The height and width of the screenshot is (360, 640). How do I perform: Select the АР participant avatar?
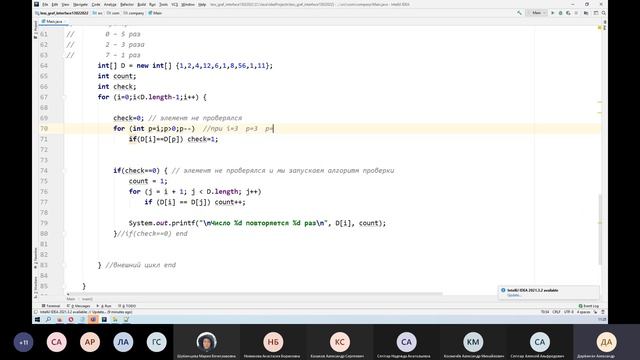[90, 342]
